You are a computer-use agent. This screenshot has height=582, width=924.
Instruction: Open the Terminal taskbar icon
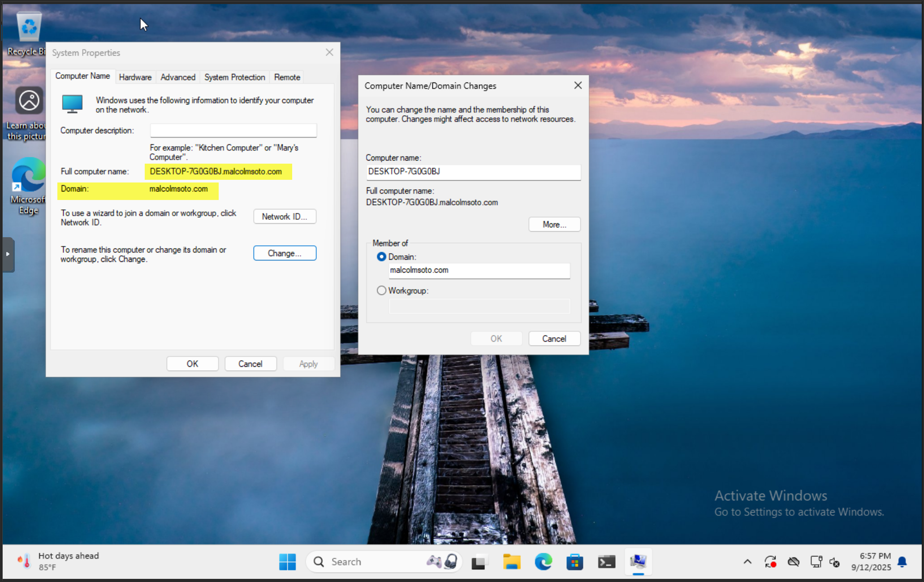point(606,561)
